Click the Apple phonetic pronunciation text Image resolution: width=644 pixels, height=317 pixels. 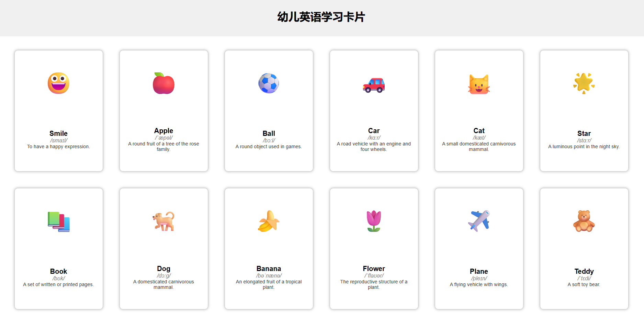pyautogui.click(x=163, y=138)
